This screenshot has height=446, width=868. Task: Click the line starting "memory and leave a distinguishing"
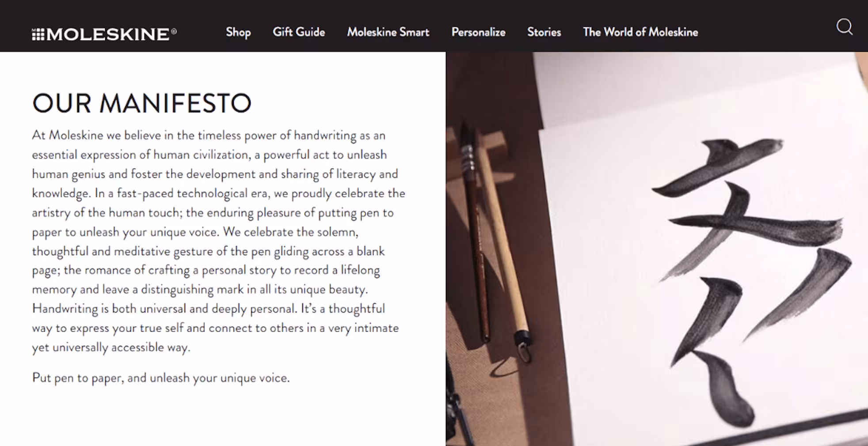tap(200, 290)
